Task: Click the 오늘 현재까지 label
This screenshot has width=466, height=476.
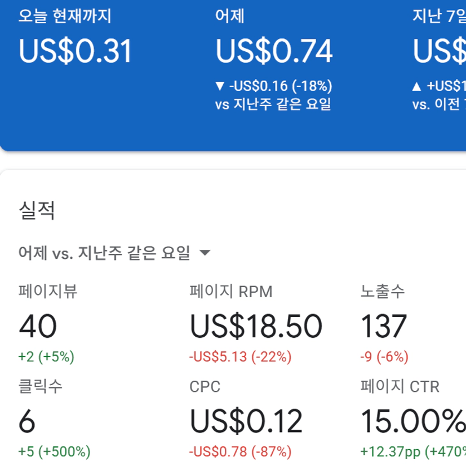Action: (65, 16)
